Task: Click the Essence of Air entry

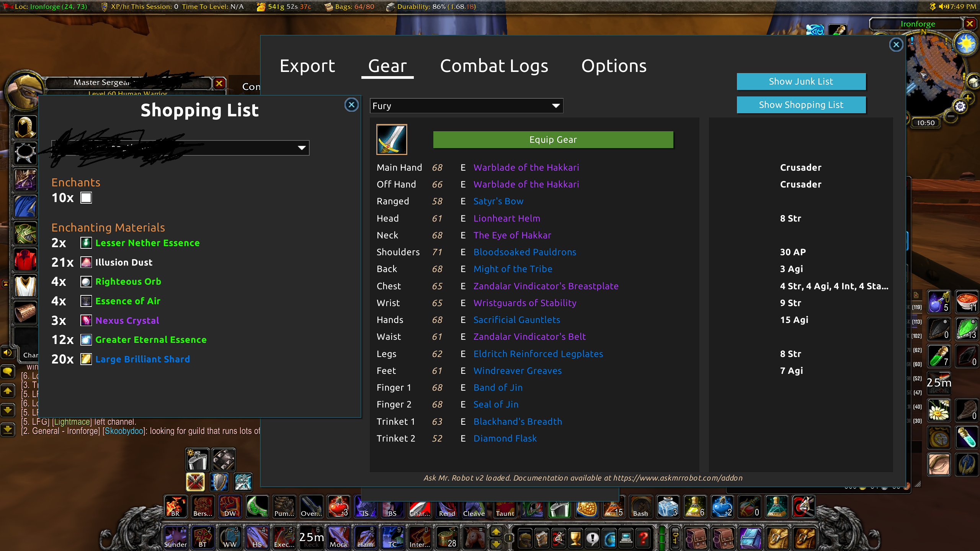Action: coord(128,301)
